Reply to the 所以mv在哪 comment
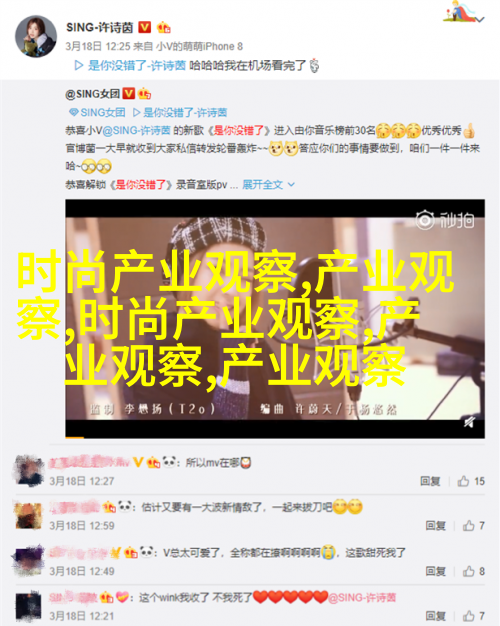Screen dimensions: 500x626 coord(430,481)
